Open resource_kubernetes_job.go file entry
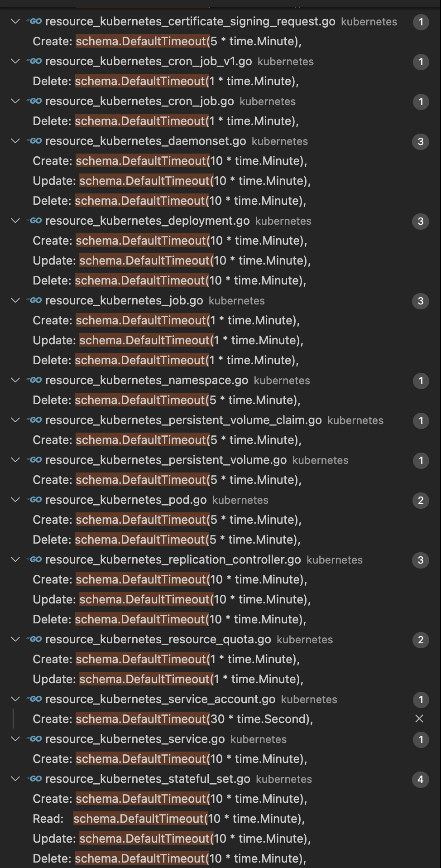Image resolution: width=441 pixels, height=868 pixels. tap(124, 300)
